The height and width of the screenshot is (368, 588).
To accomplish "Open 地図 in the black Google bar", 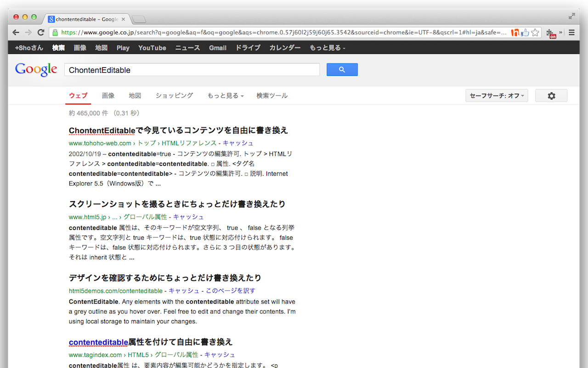I will tap(101, 48).
